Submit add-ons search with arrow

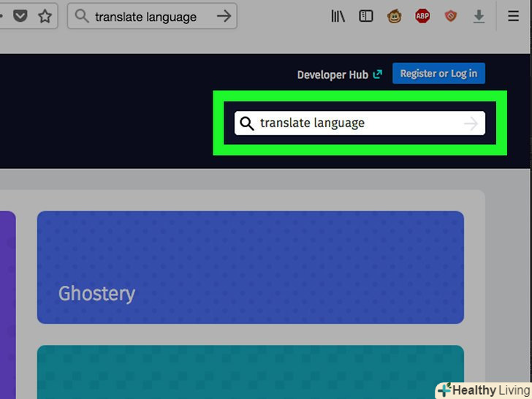(471, 123)
